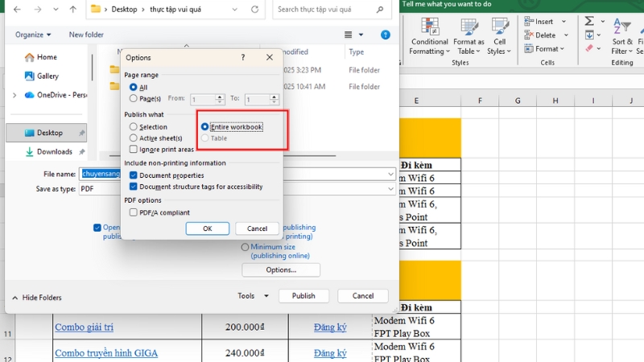This screenshot has width=644, height=362.
Task: Click the Publish button
Action: pyautogui.click(x=303, y=296)
